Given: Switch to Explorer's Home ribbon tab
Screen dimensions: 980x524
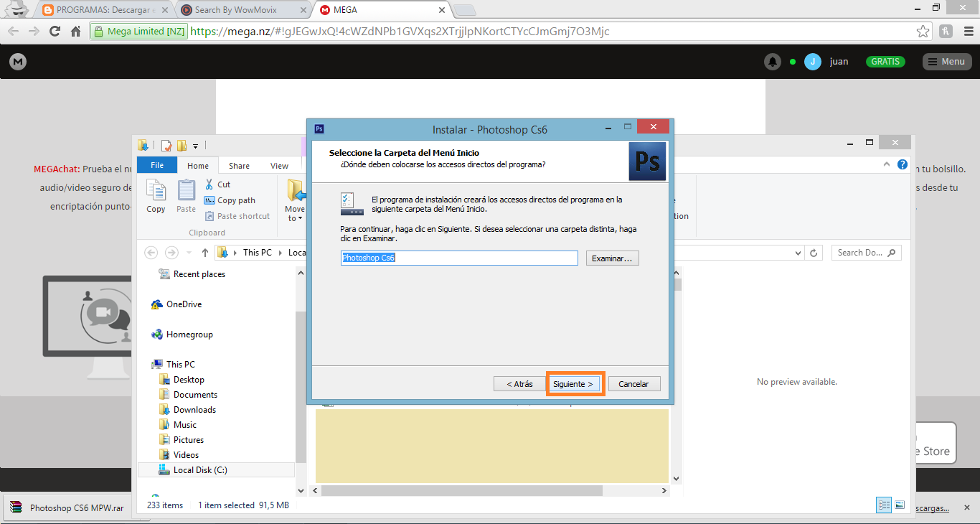Looking at the screenshot, I should coord(198,166).
